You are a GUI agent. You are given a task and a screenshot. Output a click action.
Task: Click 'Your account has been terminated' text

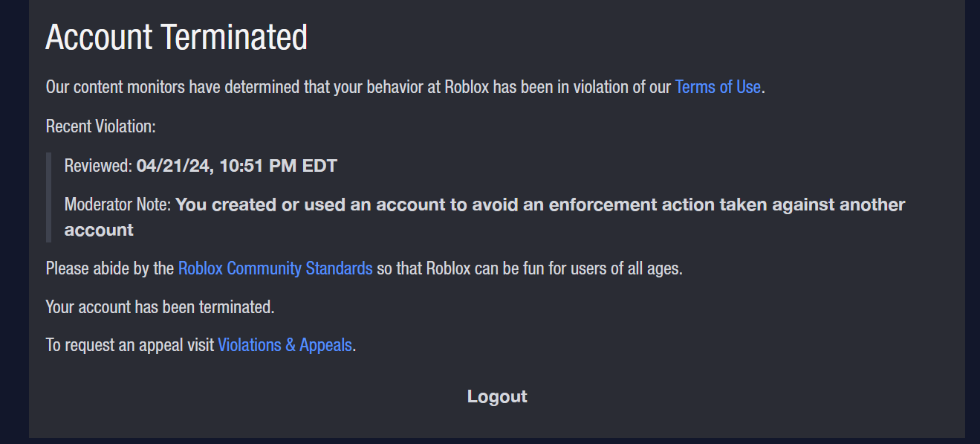tap(160, 306)
